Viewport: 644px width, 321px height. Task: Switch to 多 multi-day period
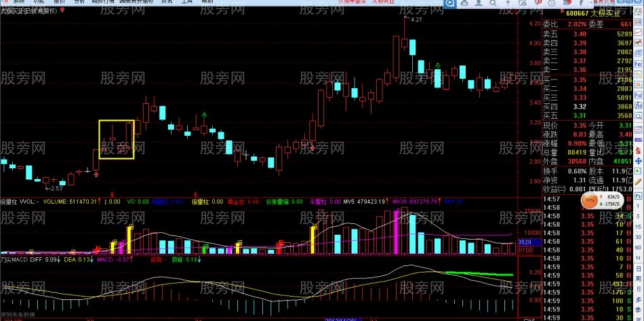point(639,300)
